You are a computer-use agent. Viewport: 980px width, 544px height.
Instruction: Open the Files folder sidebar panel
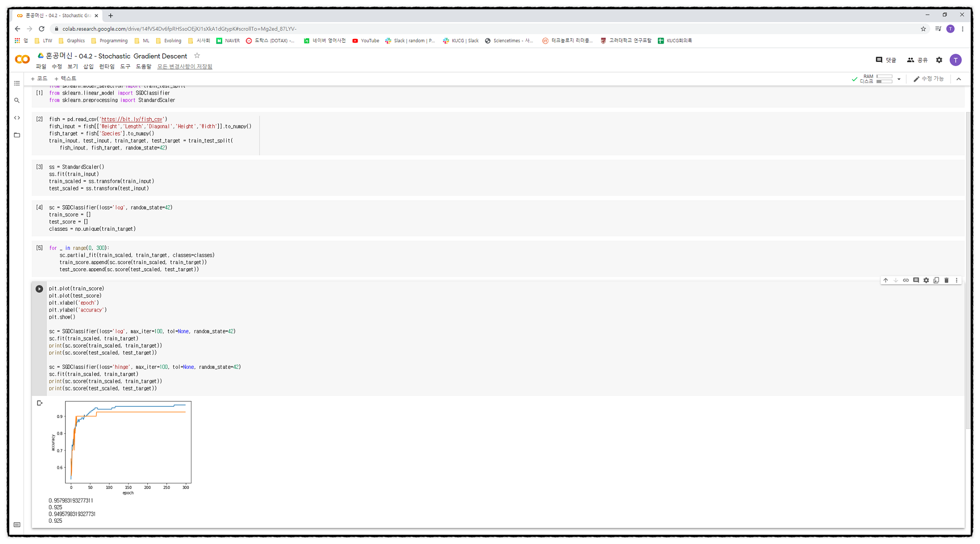coord(17,135)
